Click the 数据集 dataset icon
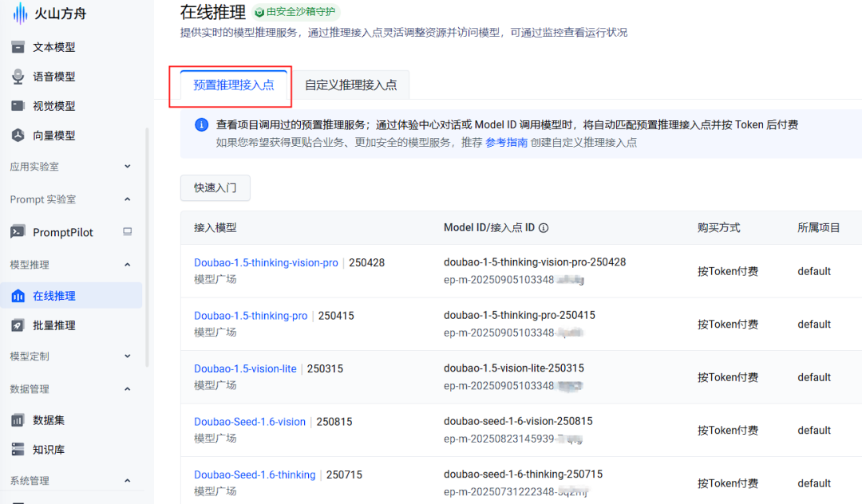Screen dimensions: 862x504 click(18, 420)
